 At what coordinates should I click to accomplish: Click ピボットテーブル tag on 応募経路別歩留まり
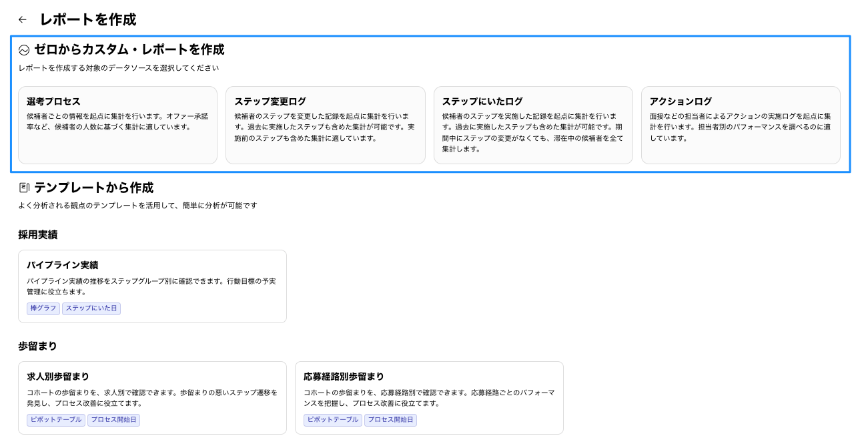(x=333, y=420)
